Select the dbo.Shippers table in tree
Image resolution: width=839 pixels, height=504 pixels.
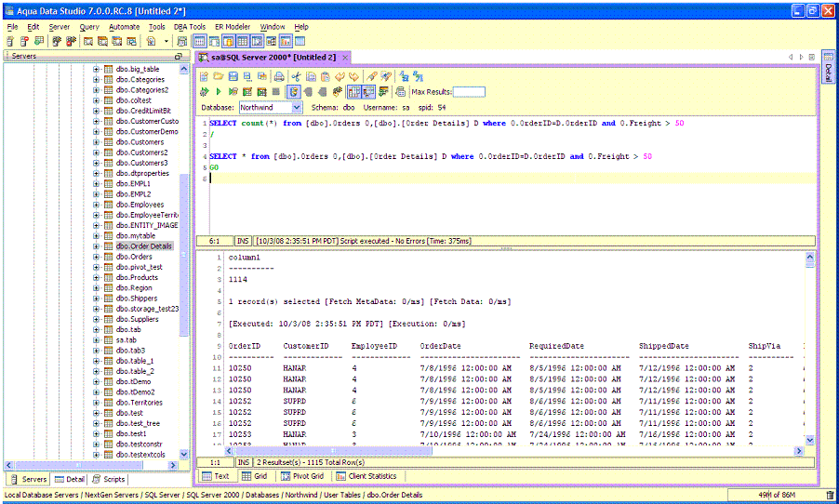point(137,298)
